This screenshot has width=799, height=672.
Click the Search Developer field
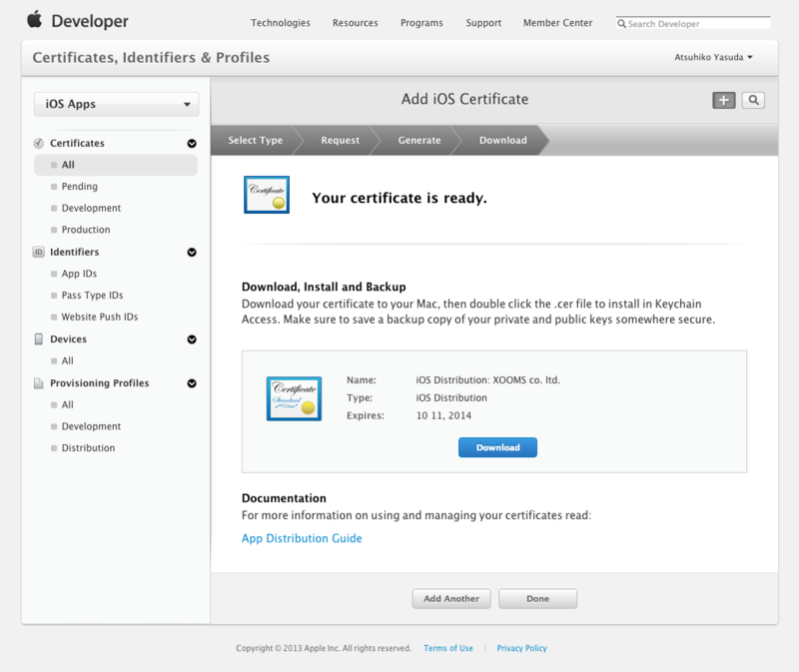[693, 23]
